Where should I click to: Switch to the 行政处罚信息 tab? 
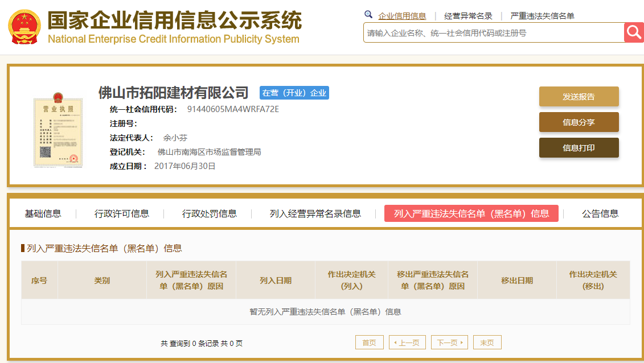coord(210,214)
